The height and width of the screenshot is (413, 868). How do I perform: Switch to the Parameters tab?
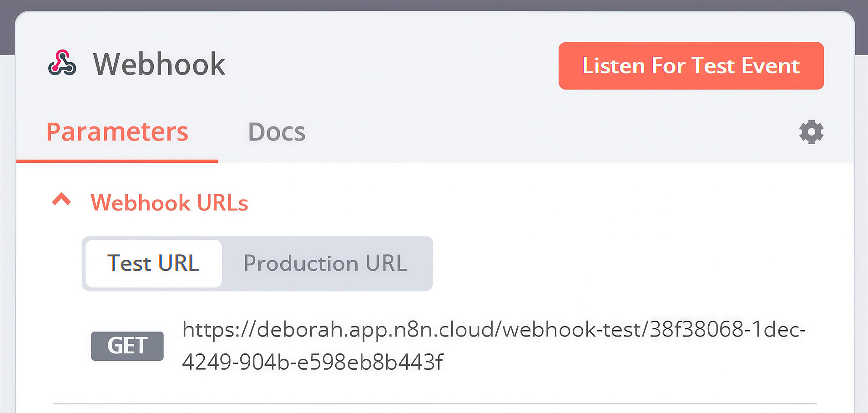(117, 132)
